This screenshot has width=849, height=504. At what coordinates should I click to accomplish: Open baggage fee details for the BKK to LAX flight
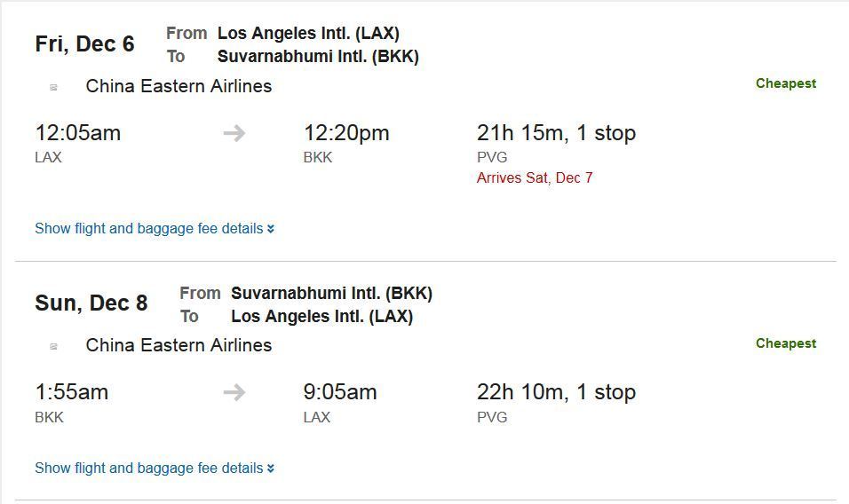click(x=155, y=469)
